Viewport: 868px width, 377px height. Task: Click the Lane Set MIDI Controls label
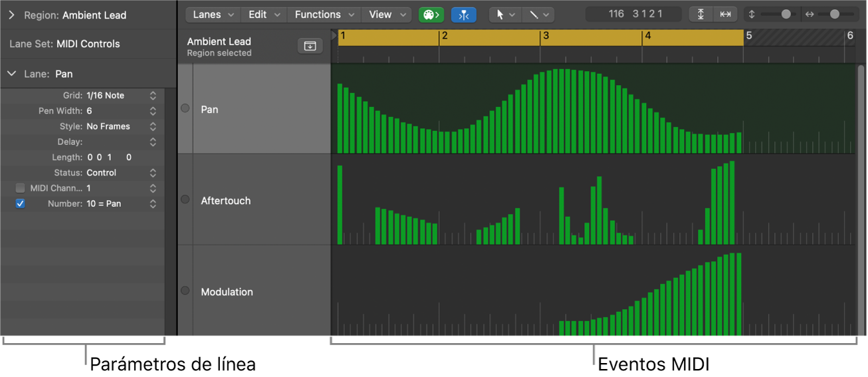pyautogui.click(x=64, y=44)
